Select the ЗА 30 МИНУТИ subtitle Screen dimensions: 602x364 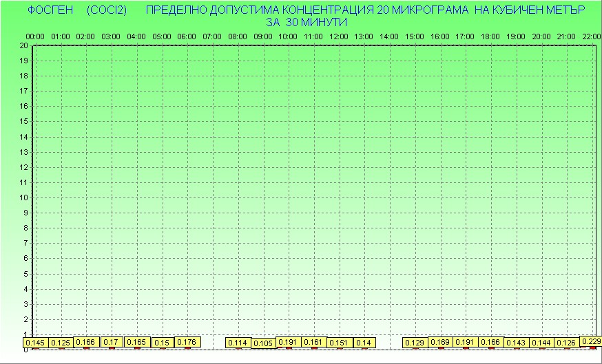click(x=307, y=22)
